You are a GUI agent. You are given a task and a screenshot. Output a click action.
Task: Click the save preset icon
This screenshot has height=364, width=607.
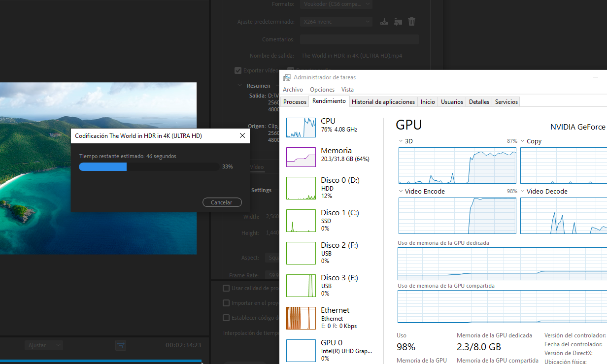[385, 22]
